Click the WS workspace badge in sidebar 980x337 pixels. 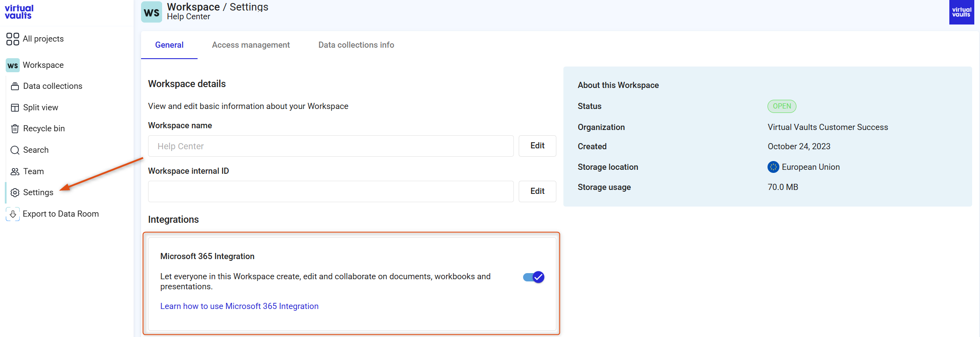tap(13, 65)
